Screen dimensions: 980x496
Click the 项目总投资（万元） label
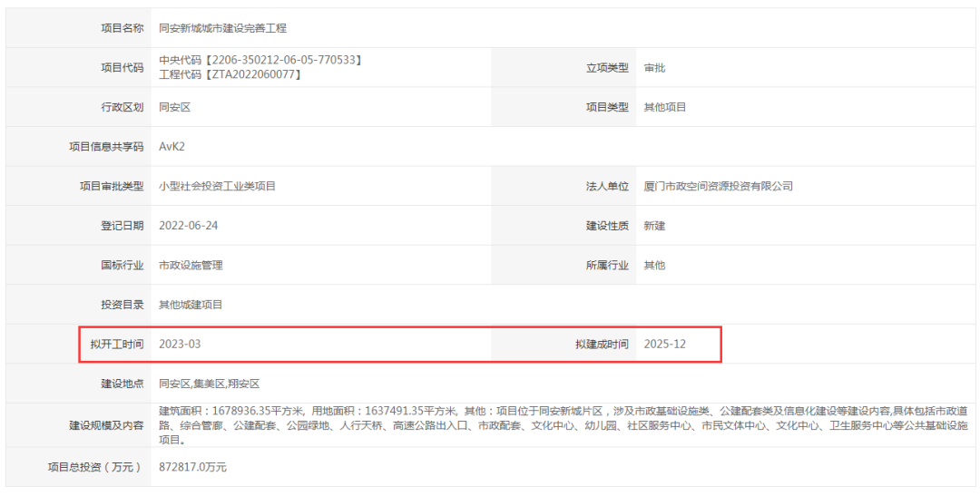(x=95, y=467)
